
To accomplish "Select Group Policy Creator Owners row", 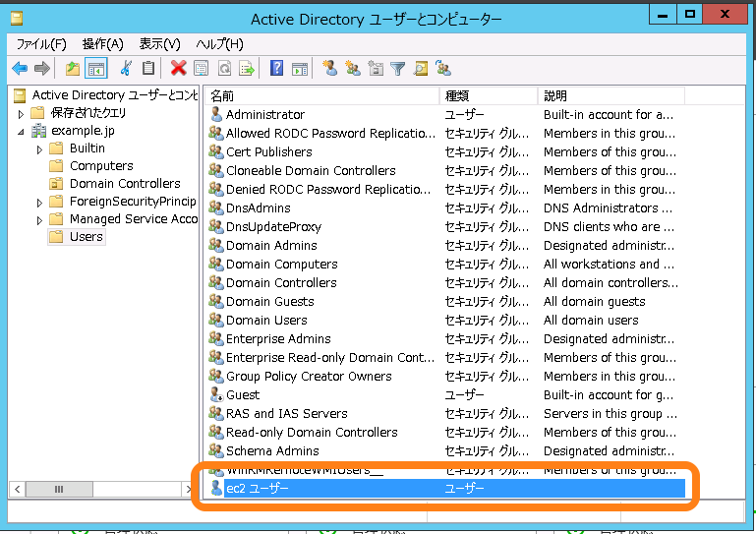I will click(446, 377).
